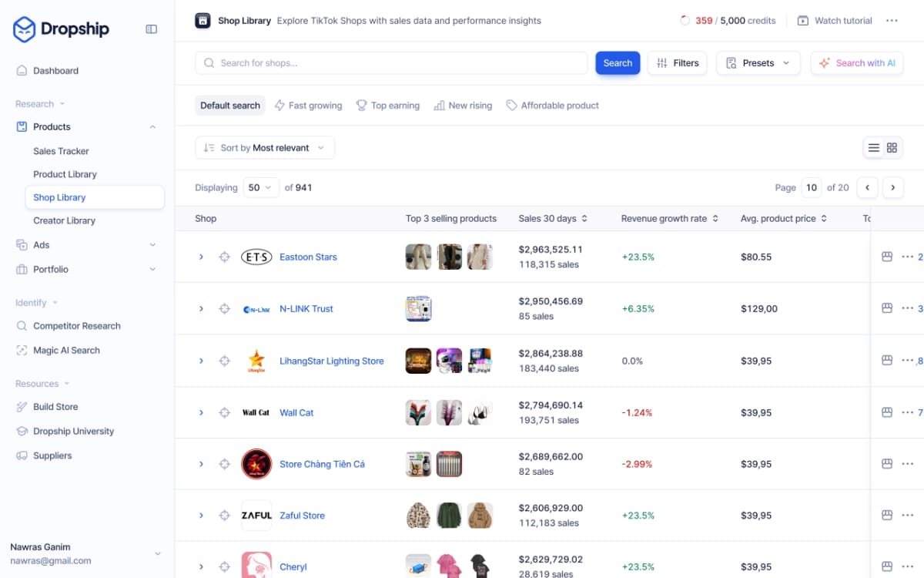Viewport: 924px width, 578px height.
Task: Click the credits usage progress indicator
Action: click(685, 21)
